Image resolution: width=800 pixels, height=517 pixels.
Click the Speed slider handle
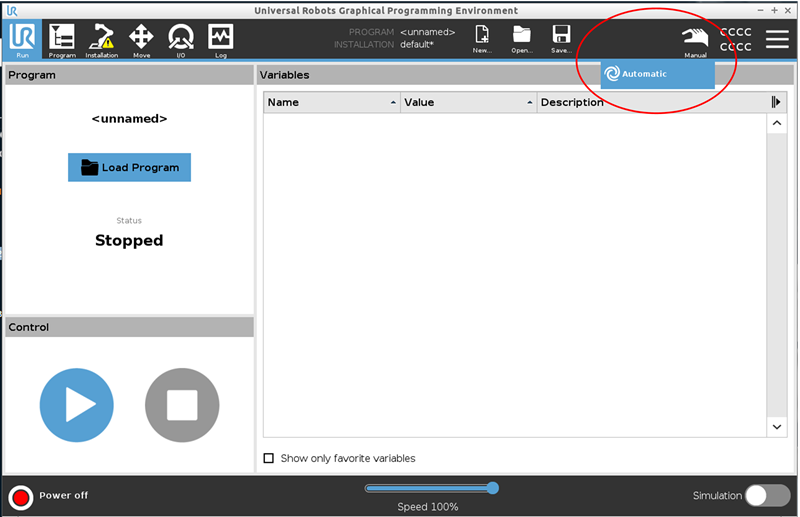point(493,488)
